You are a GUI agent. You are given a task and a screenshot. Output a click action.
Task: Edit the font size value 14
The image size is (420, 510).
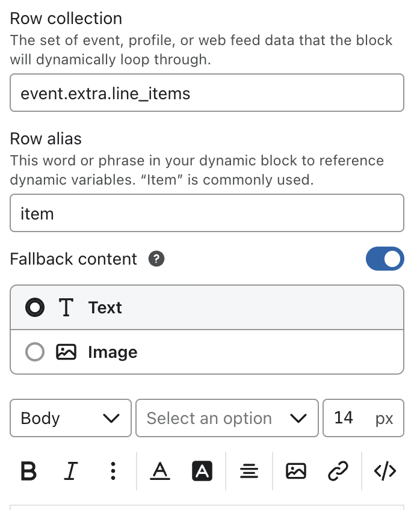344,418
